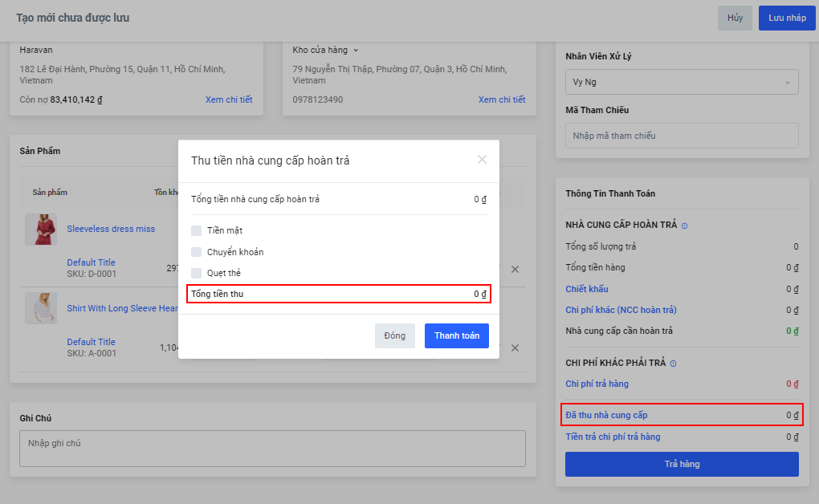Click the Lưu nháp button
The height and width of the screenshot is (504, 819).
(786, 18)
